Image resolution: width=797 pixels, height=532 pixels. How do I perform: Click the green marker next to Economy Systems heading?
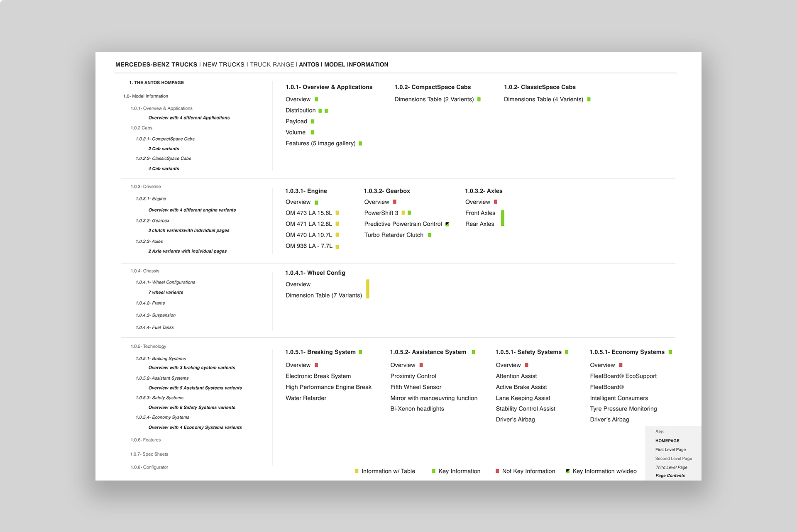coord(670,352)
